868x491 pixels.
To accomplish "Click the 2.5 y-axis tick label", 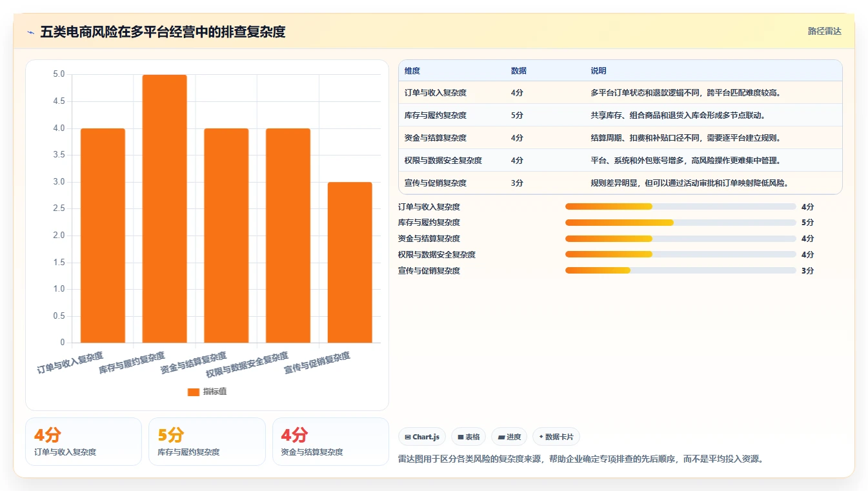I will (x=59, y=208).
